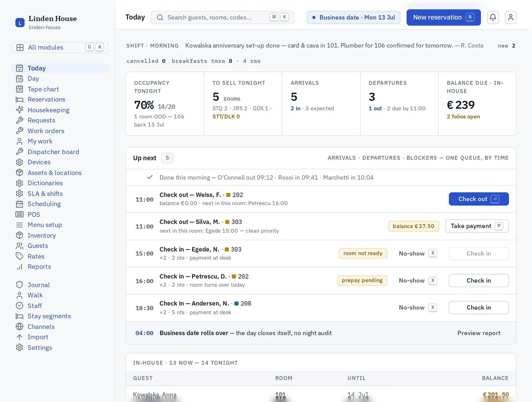Check in Petrescu, D. to room 202
532x402 pixels.
[479, 281]
